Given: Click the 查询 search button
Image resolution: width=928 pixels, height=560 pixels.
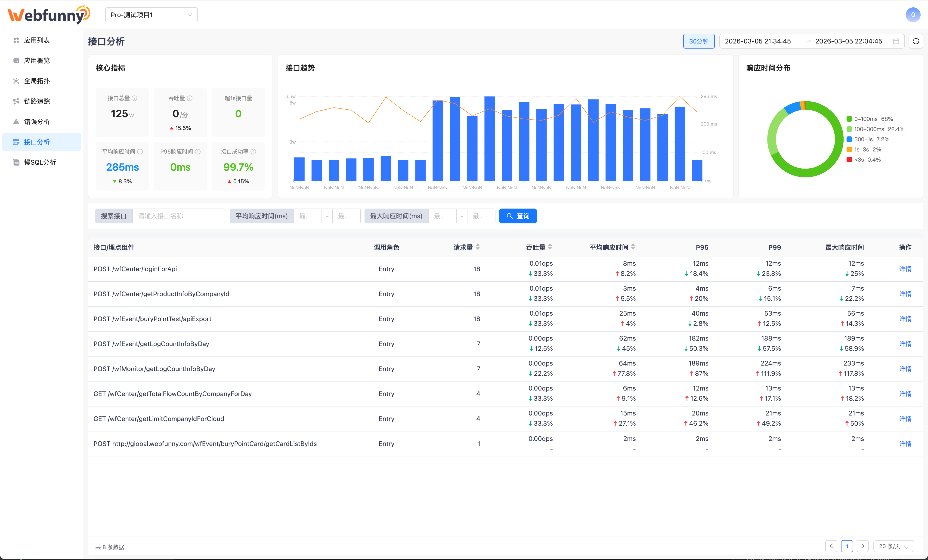Looking at the screenshot, I should pos(517,216).
